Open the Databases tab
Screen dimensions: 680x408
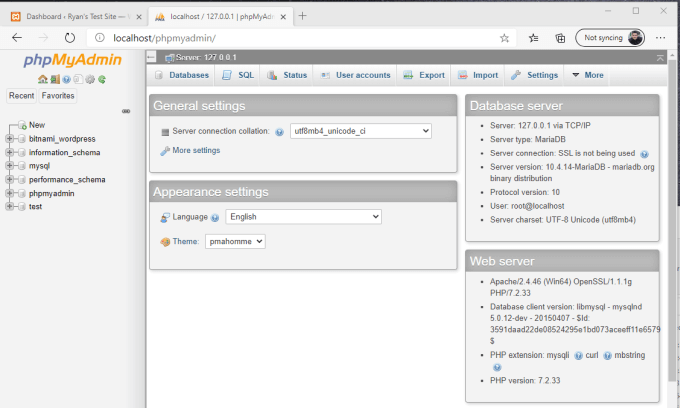click(182, 75)
